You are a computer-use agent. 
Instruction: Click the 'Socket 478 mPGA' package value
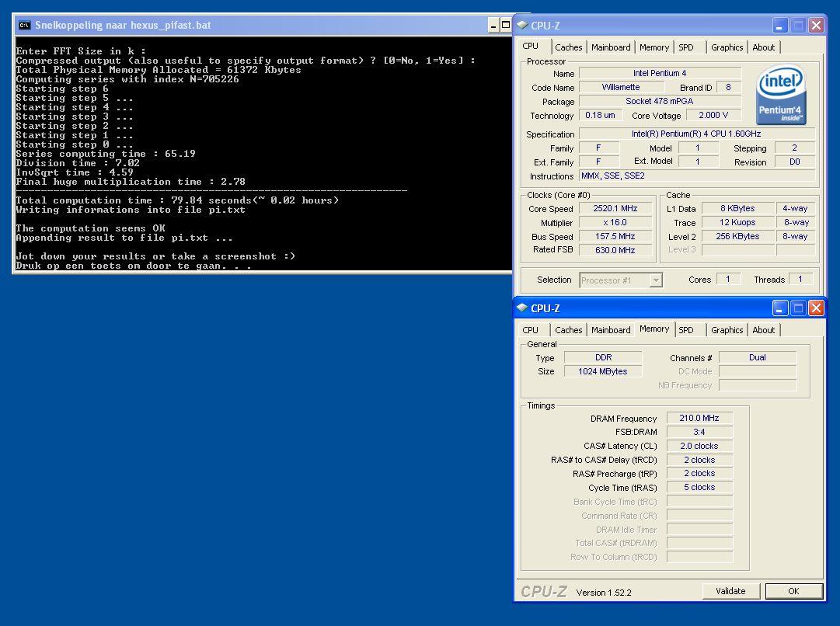click(x=660, y=101)
